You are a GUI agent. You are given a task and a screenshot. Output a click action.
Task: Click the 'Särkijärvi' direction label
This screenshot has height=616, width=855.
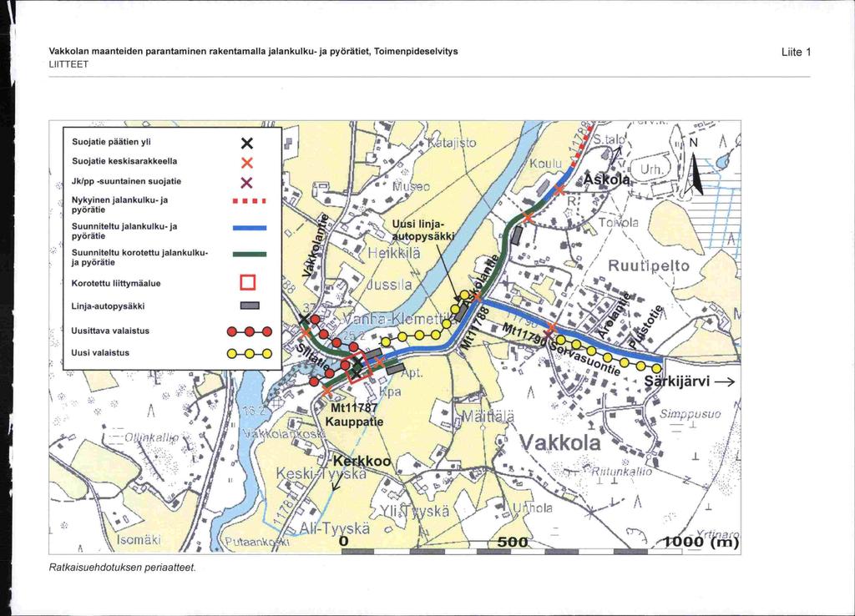click(x=677, y=381)
